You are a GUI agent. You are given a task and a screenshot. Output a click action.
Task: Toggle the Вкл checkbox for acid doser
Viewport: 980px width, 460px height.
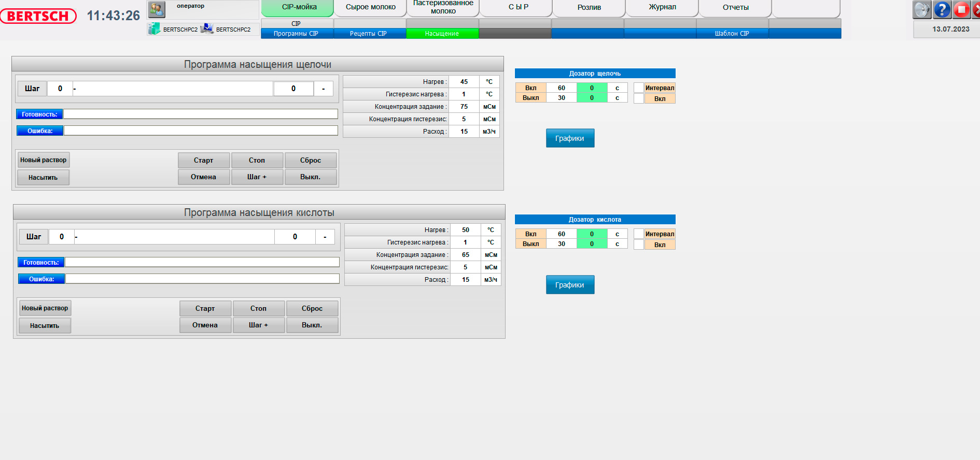[x=639, y=245]
